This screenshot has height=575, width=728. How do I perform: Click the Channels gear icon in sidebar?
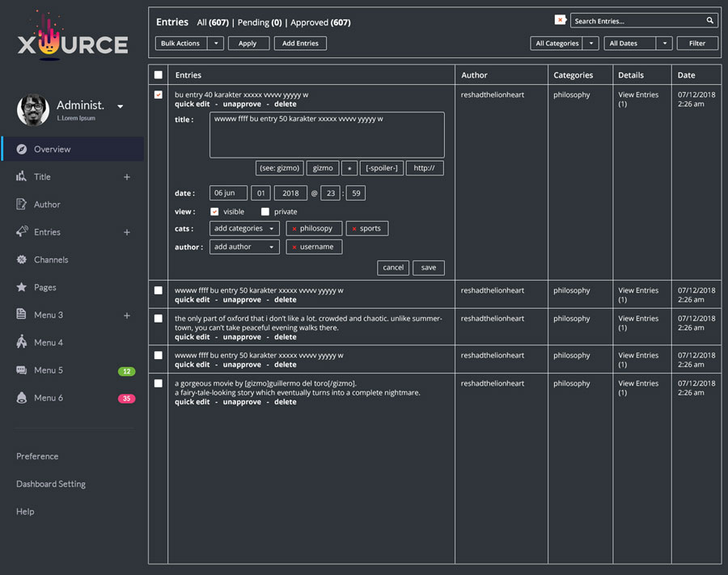(x=22, y=260)
